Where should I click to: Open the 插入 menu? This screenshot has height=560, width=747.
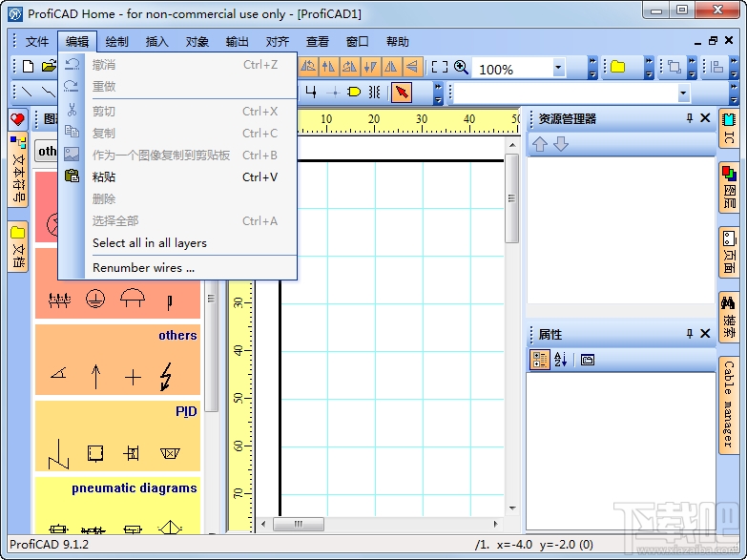click(156, 42)
